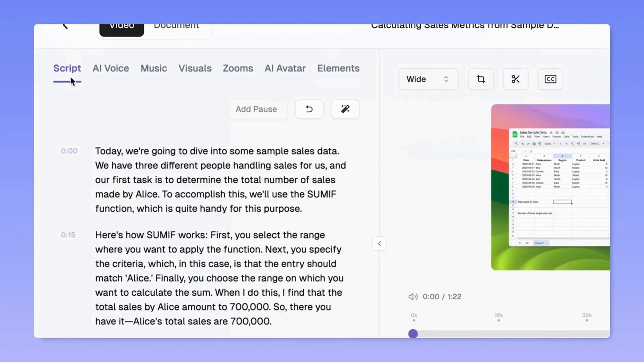Open the Zooms tab
Image resolution: width=644 pixels, height=362 pixels.
point(238,68)
